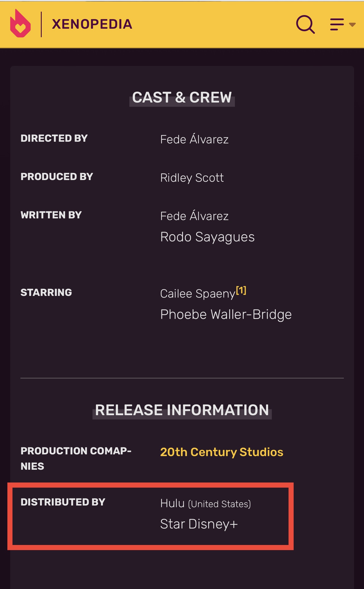Viewport: 364px width, 589px height.
Task: Open the search magnifier icon
Action: 305,24
